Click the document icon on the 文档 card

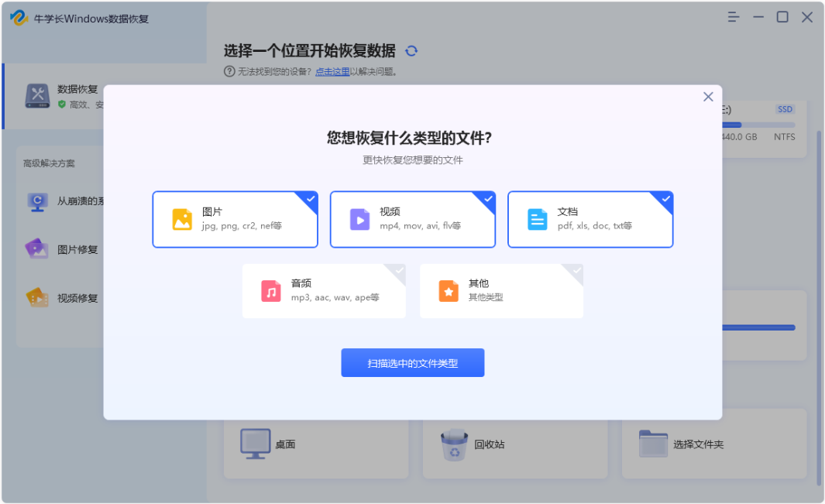point(537,219)
